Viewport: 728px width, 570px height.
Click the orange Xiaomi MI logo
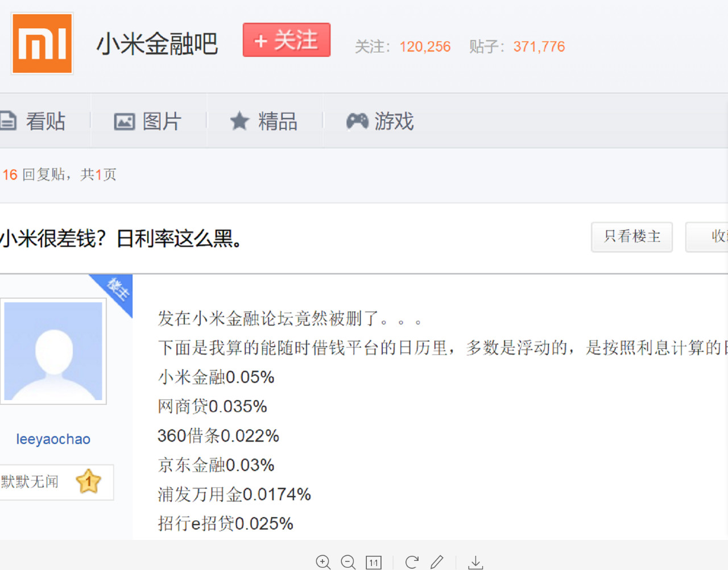[42, 44]
